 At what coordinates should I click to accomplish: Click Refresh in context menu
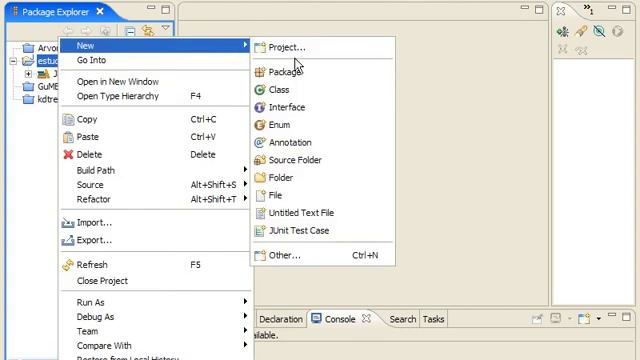(x=155, y=265)
